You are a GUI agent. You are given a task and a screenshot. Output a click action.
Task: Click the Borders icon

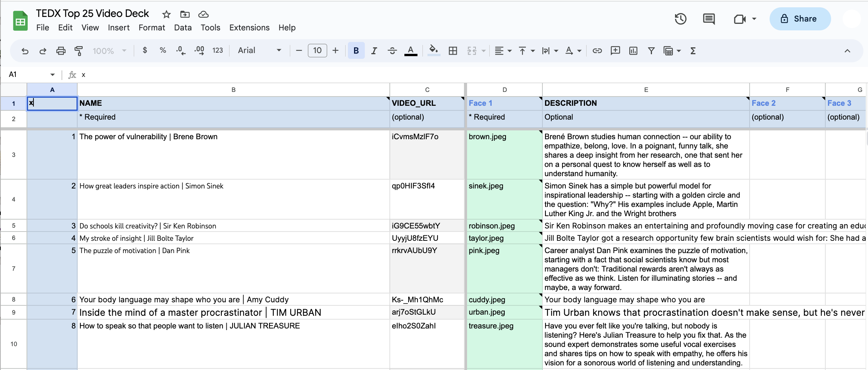coord(453,51)
